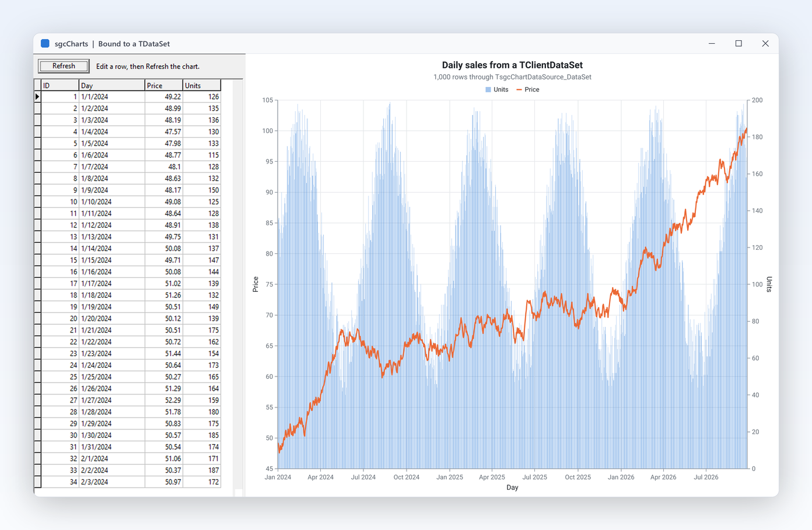Image resolution: width=812 pixels, height=530 pixels.
Task: Select Price cell 52.29
Action: (164, 400)
